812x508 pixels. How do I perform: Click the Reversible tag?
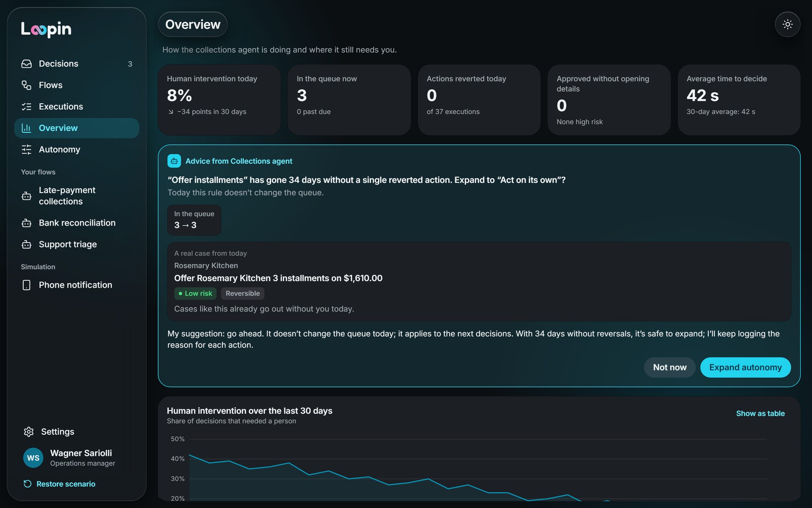(x=243, y=293)
